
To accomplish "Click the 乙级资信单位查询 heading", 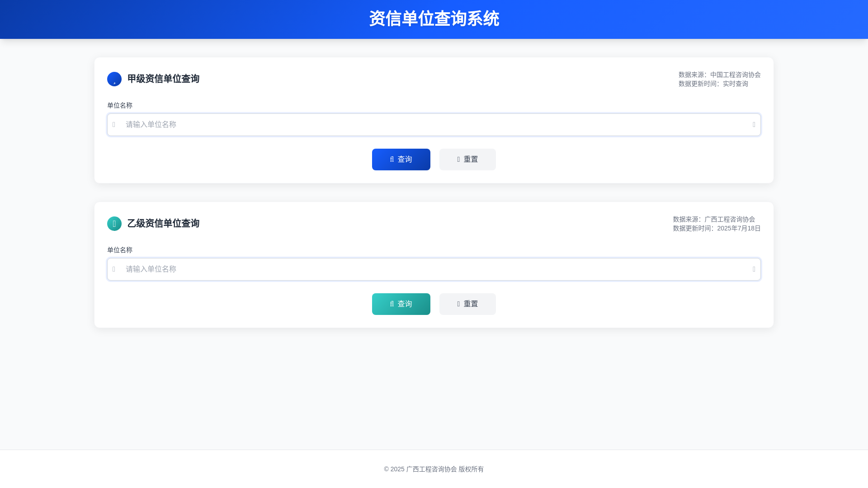I will pos(163,223).
